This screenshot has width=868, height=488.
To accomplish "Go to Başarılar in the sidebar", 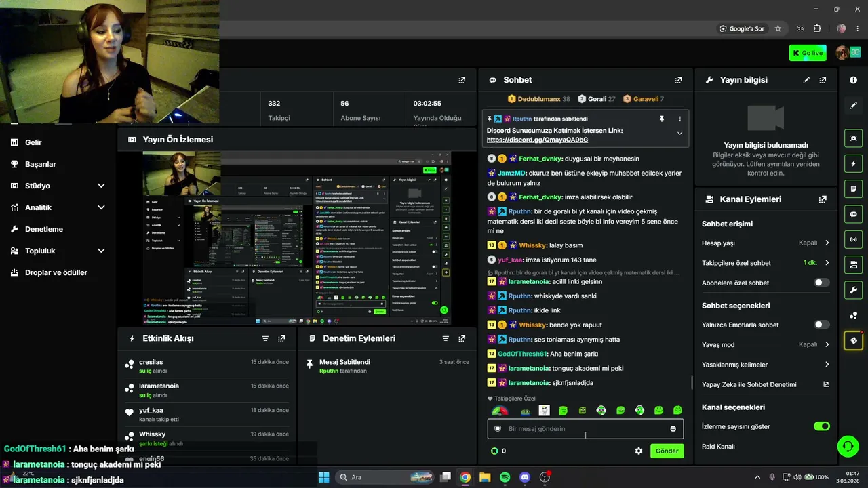I will tap(41, 164).
